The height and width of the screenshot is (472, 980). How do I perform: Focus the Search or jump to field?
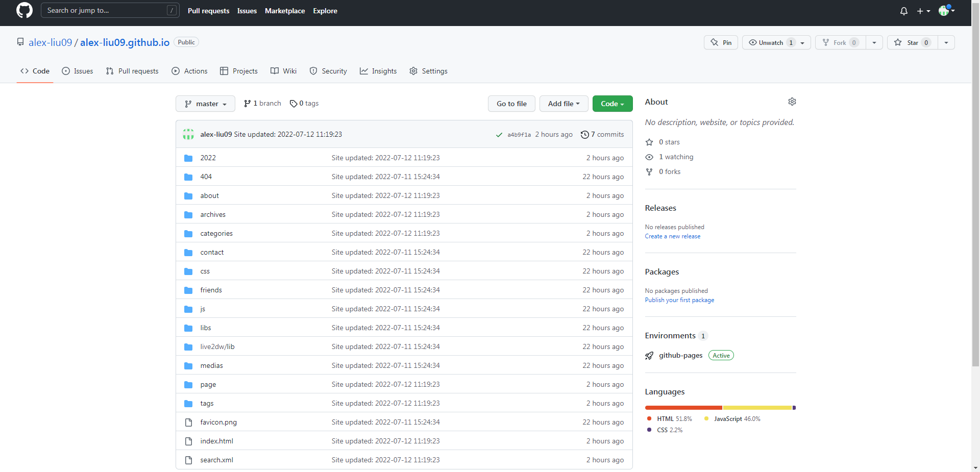click(x=105, y=11)
